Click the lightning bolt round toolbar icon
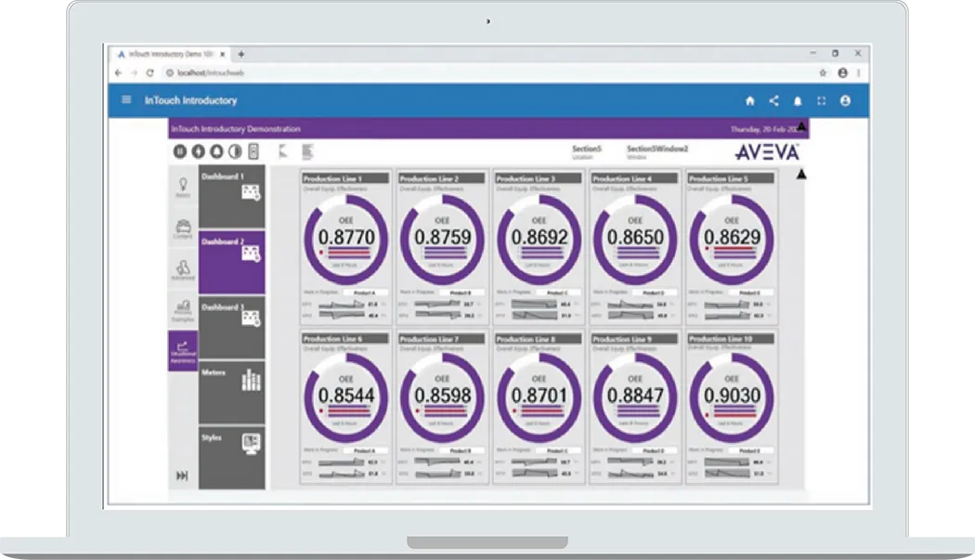The height and width of the screenshot is (560, 975). 199,151
